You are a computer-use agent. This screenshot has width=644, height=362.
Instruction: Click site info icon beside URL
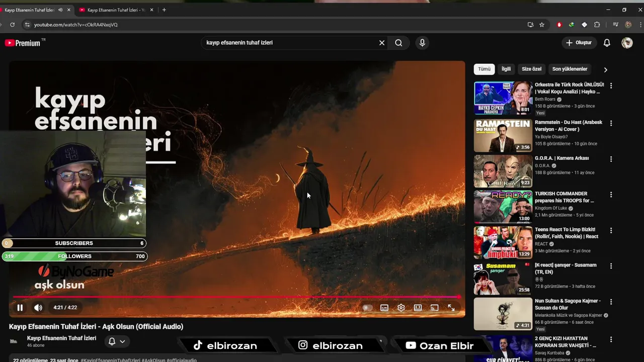coord(27,25)
